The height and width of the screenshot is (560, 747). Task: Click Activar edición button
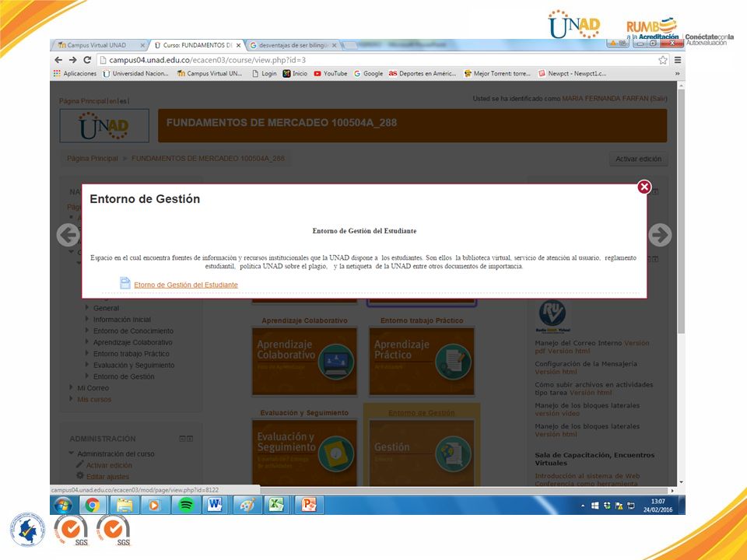point(638,159)
